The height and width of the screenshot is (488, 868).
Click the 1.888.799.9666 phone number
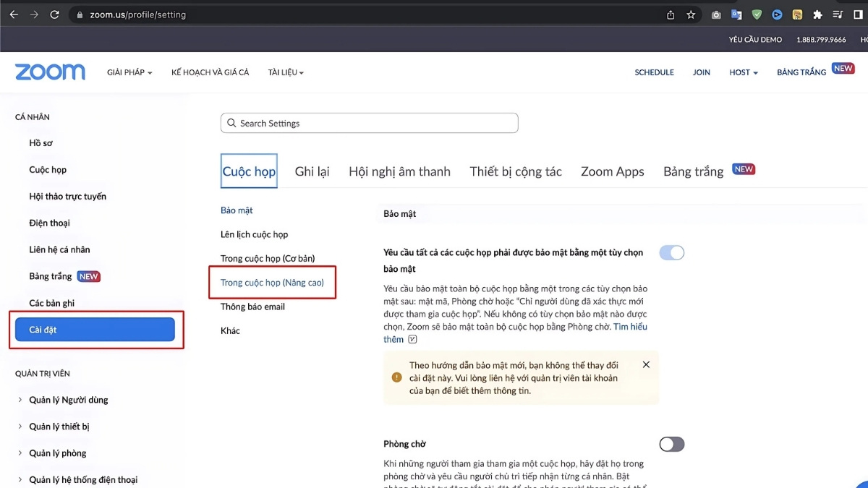pyautogui.click(x=821, y=40)
